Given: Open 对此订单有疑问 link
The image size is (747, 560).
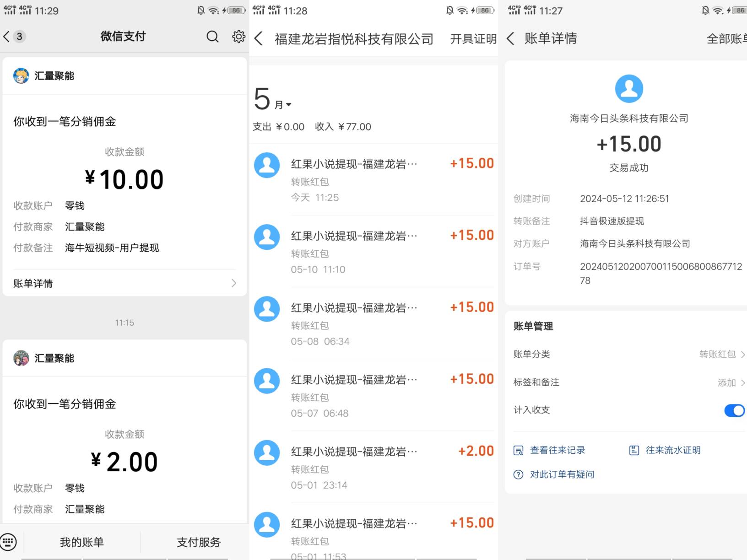Looking at the screenshot, I should (562, 474).
